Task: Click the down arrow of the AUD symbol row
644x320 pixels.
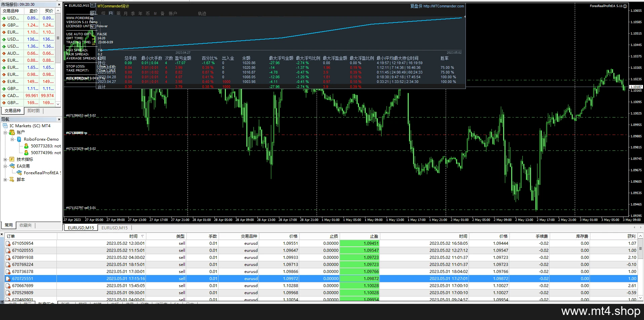Action: [x=4, y=53]
